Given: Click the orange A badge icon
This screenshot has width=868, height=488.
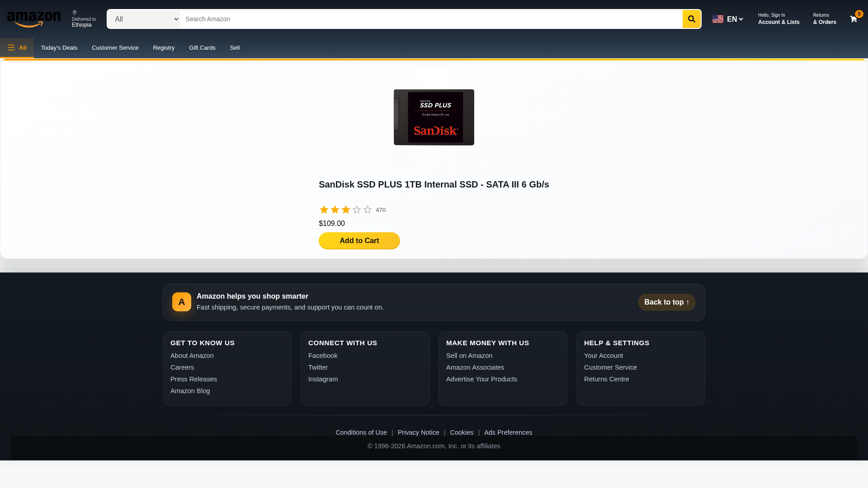Looking at the screenshot, I should pos(182,302).
